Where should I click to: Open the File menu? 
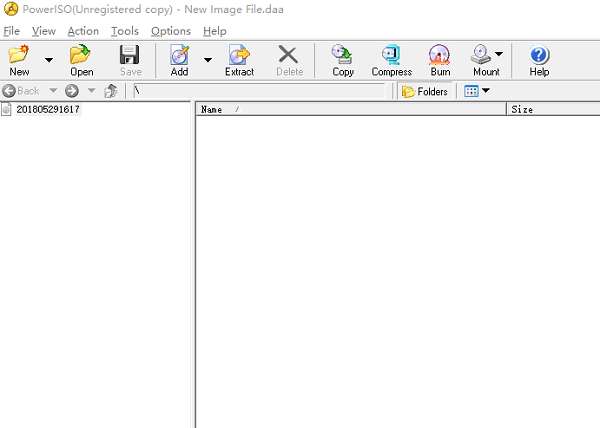tap(11, 31)
